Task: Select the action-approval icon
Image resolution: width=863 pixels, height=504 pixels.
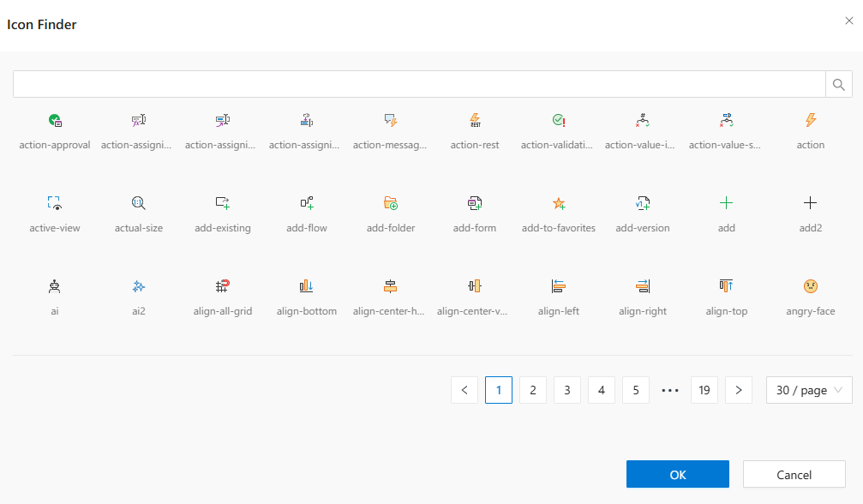Action: [55, 120]
